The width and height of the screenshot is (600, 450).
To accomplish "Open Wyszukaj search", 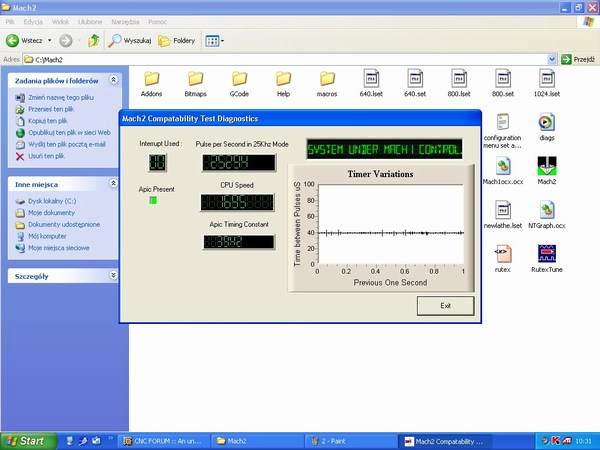I will pyautogui.click(x=130, y=41).
